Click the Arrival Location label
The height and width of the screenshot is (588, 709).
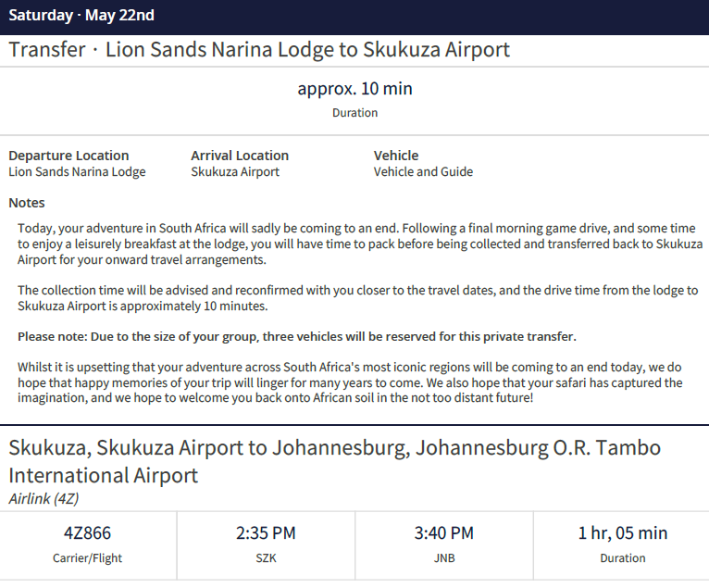click(240, 156)
